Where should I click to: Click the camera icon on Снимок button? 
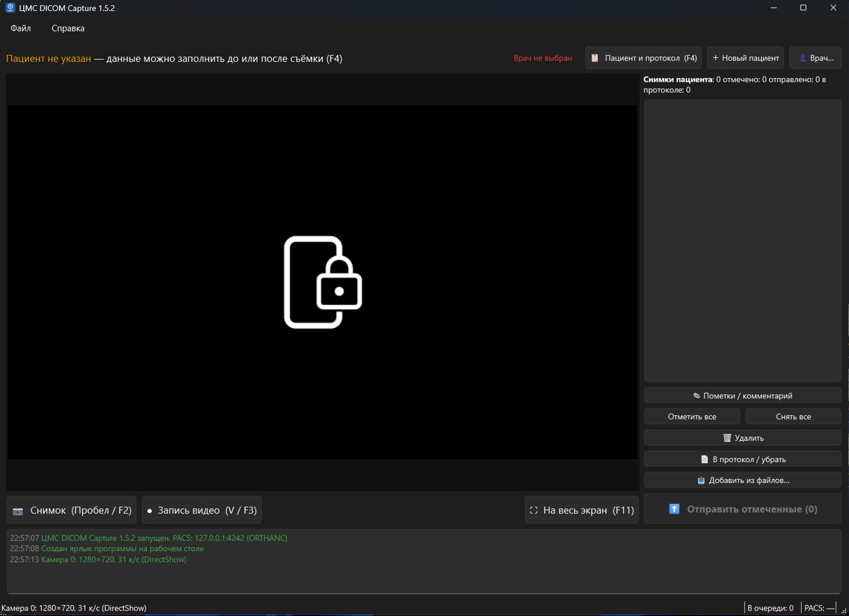tap(18, 511)
